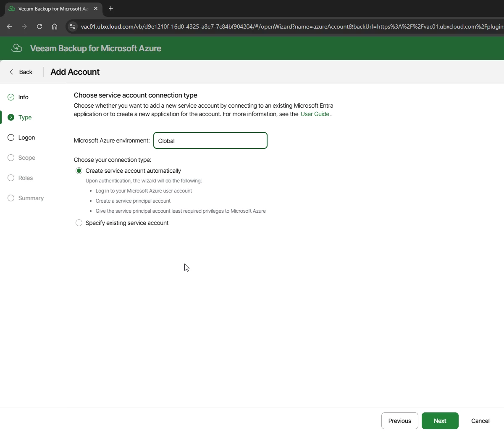
Task: Click the Veeam cloud logo icon in header
Action: [17, 48]
